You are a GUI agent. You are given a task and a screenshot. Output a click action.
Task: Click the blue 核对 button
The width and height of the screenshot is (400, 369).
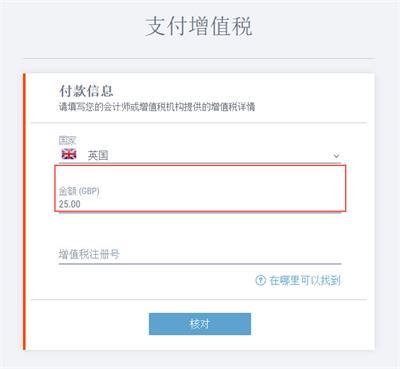pyautogui.click(x=200, y=324)
